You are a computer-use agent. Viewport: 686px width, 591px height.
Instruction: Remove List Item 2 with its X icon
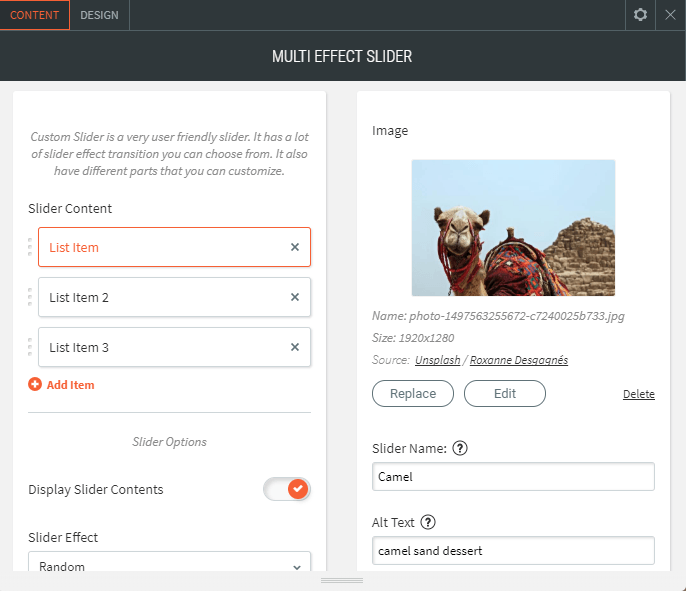click(x=295, y=297)
